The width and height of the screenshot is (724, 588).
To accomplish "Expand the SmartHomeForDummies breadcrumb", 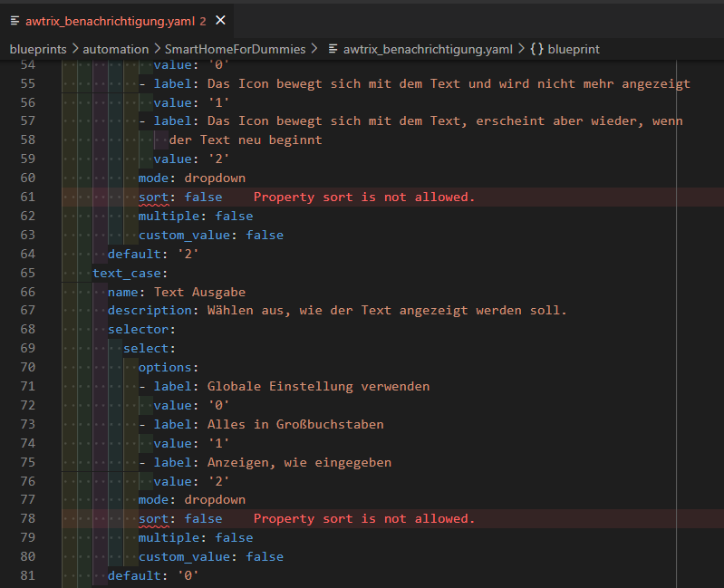I will pyautogui.click(x=236, y=49).
